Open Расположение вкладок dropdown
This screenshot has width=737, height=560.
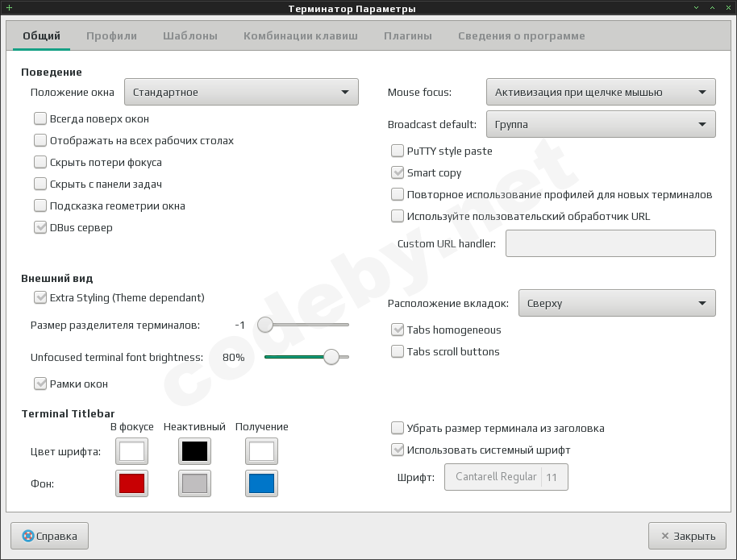[x=617, y=303]
